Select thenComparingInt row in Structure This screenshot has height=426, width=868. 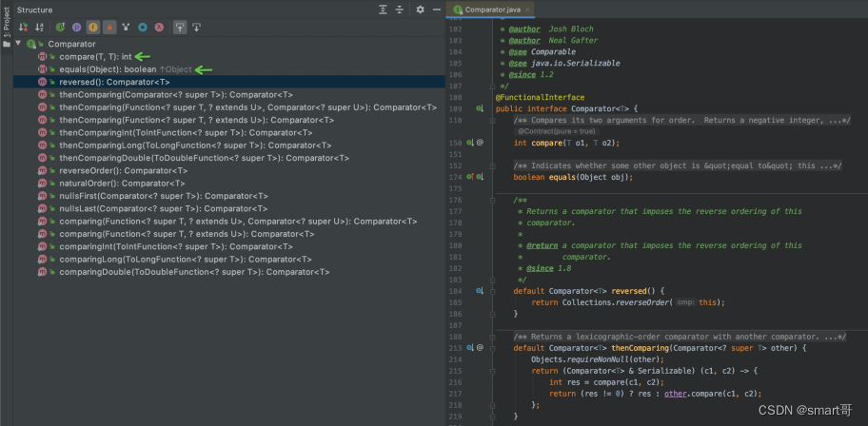click(x=229, y=133)
